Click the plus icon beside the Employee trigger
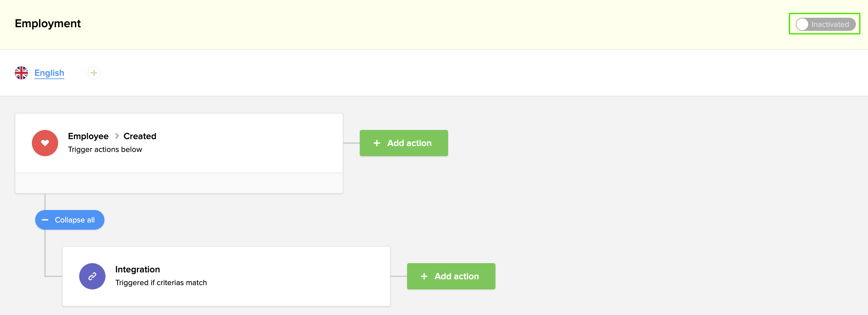The width and height of the screenshot is (868, 315). [x=377, y=143]
